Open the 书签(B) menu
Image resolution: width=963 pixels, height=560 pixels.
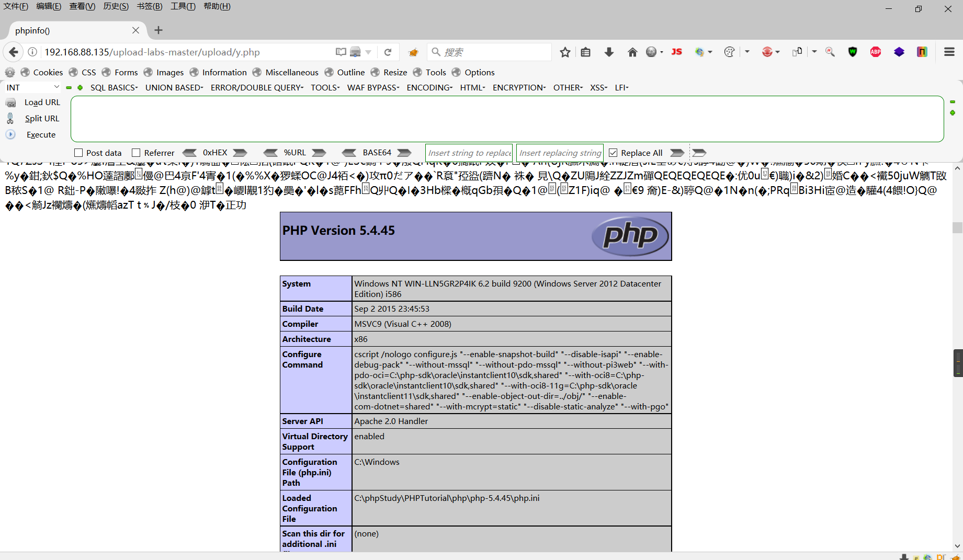click(150, 6)
